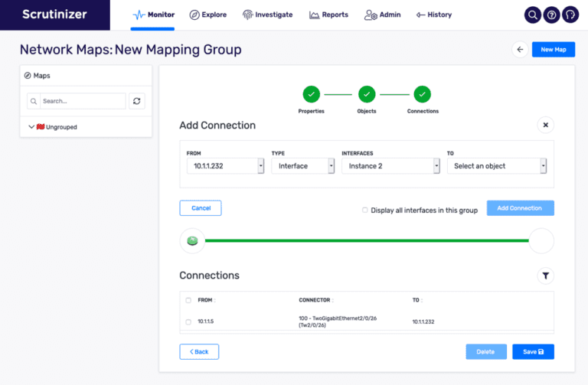Image resolution: width=588 pixels, height=385 pixels.
Task: Sort connections by CONNECTOR column
Action: 316,300
